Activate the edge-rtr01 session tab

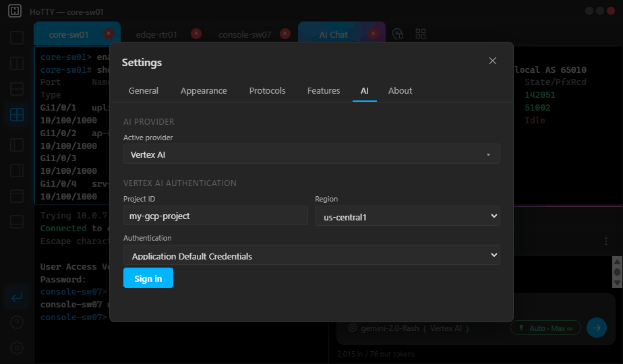156,34
